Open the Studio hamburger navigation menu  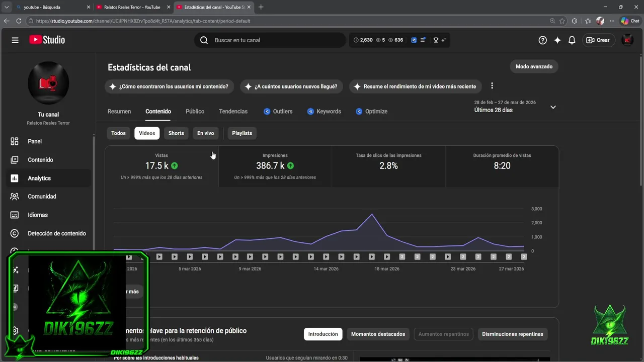point(15,40)
